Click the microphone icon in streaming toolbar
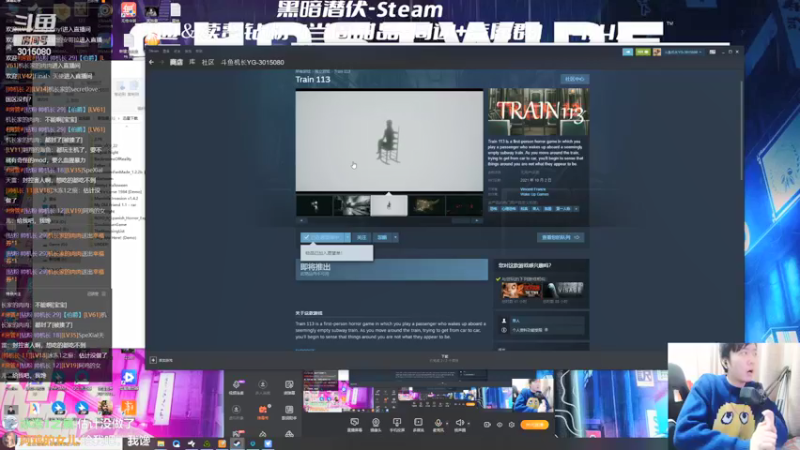This screenshot has height=450, width=800. point(438,424)
